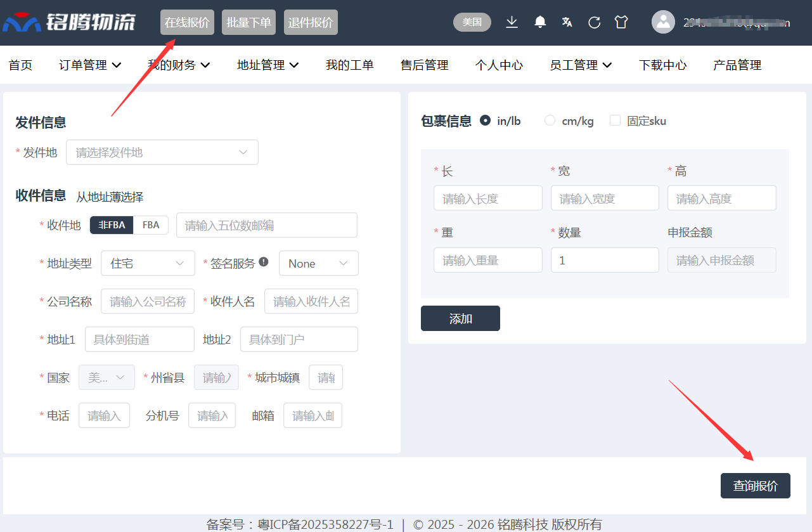Open 产品管理 menu item
812x532 pixels.
click(x=737, y=65)
